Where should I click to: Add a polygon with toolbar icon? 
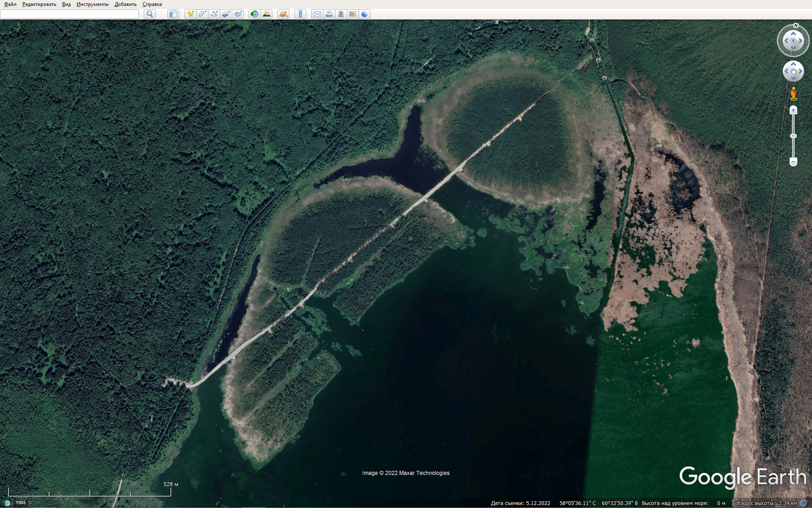(x=202, y=14)
